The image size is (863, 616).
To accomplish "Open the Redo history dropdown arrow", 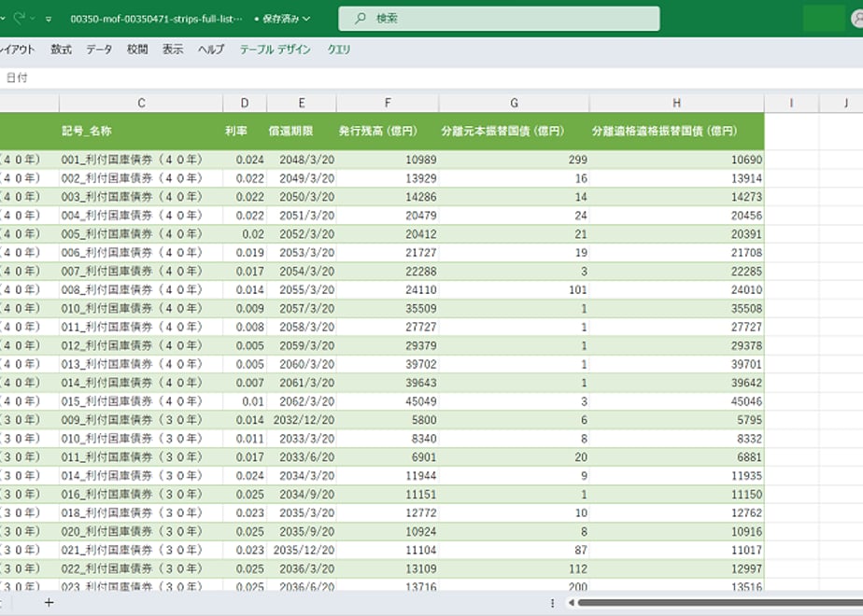I will pyautogui.click(x=33, y=19).
